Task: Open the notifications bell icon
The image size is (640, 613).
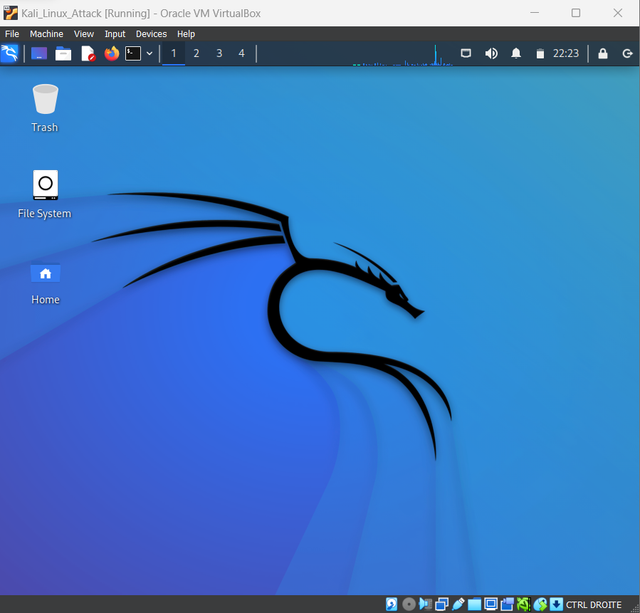Action: pos(516,53)
